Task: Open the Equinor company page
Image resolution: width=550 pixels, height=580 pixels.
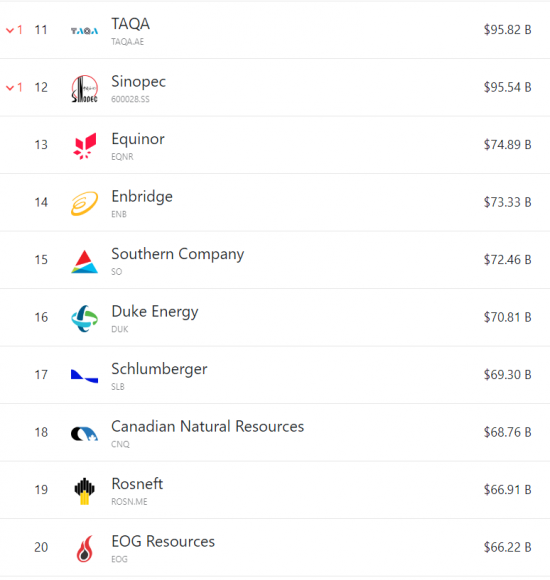Action: pyautogui.click(x=138, y=139)
